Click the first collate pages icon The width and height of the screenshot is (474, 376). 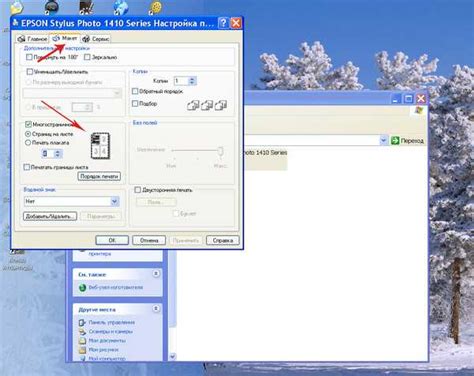tap(193, 105)
